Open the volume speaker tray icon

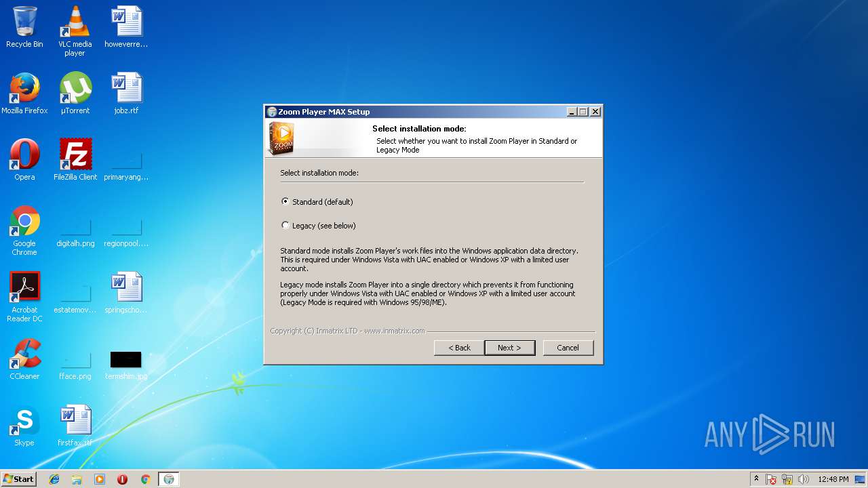click(804, 479)
